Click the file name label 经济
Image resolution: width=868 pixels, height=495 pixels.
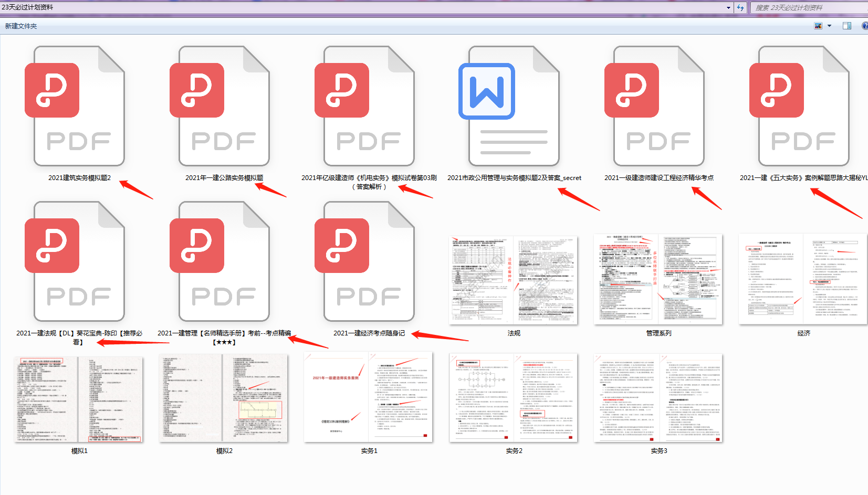tap(804, 333)
